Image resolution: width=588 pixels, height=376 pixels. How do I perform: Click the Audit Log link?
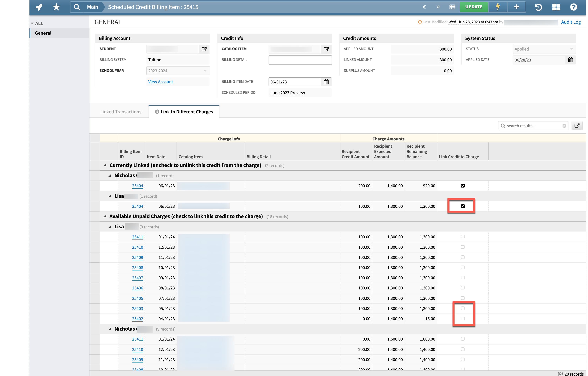click(571, 22)
